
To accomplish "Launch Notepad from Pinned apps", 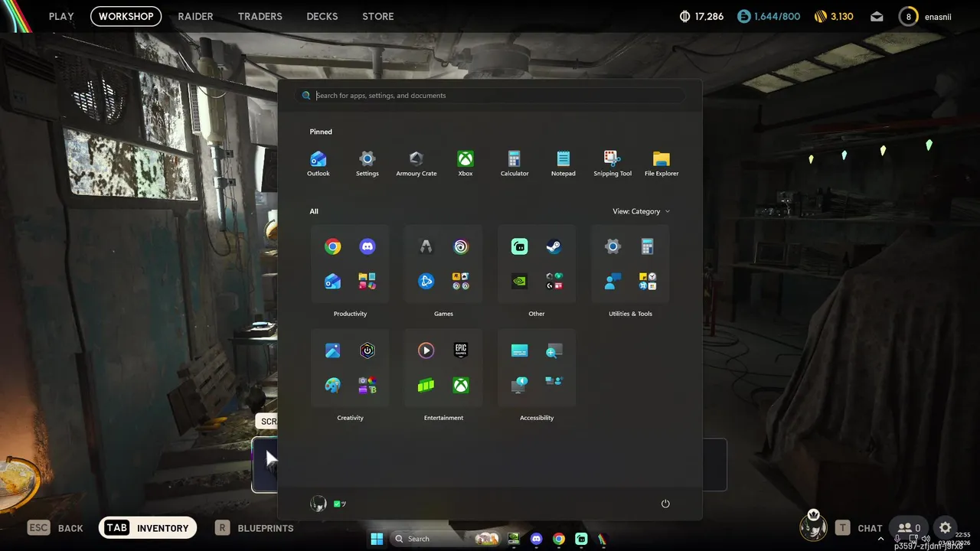I will [563, 164].
